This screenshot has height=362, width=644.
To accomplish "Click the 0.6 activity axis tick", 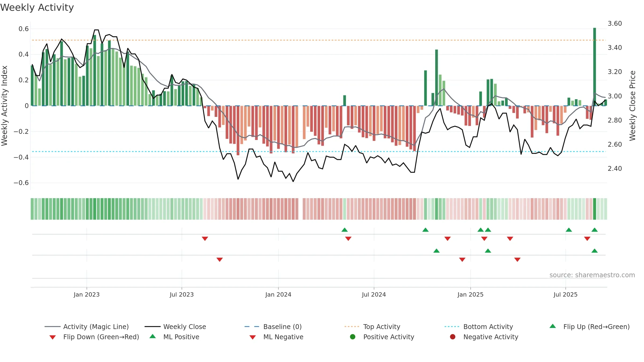I will (x=24, y=29).
